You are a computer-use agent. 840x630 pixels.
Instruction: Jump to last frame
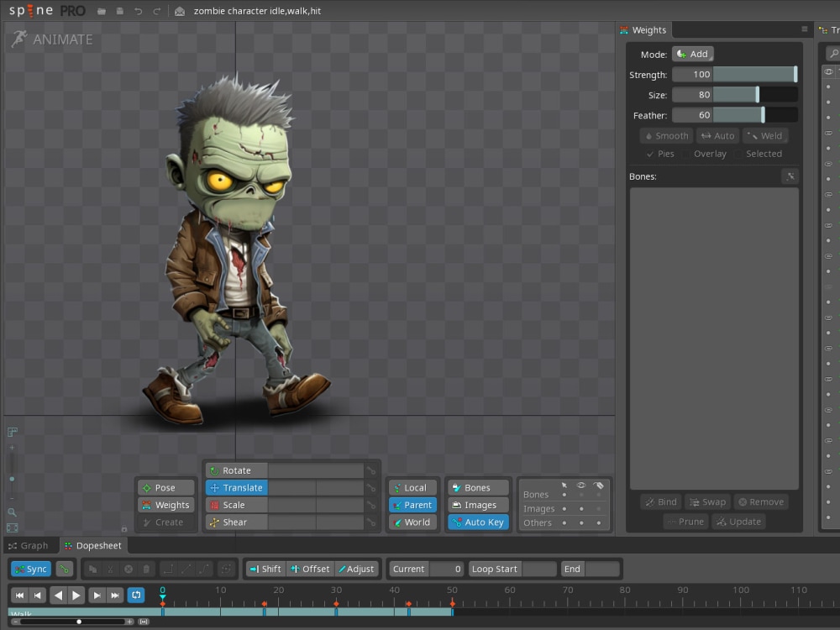(114, 596)
